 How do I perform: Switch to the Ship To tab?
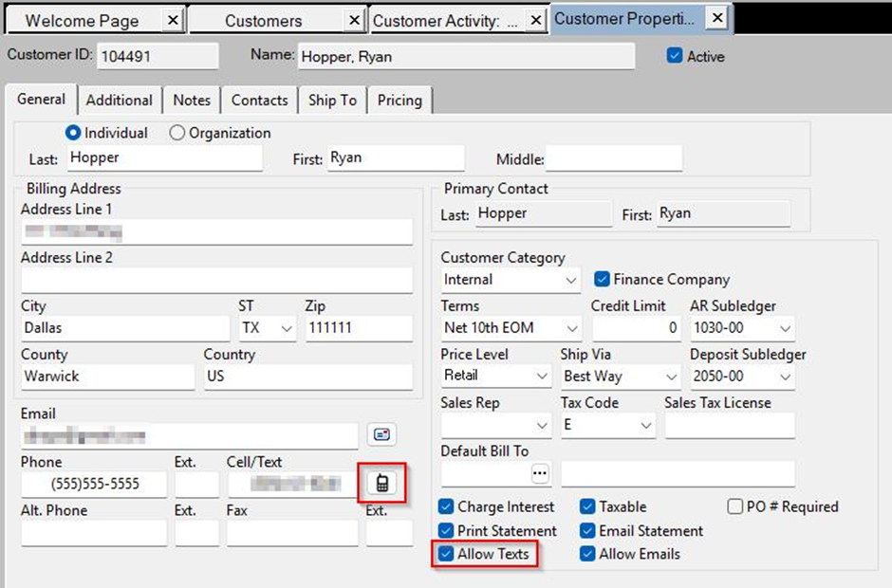(332, 100)
